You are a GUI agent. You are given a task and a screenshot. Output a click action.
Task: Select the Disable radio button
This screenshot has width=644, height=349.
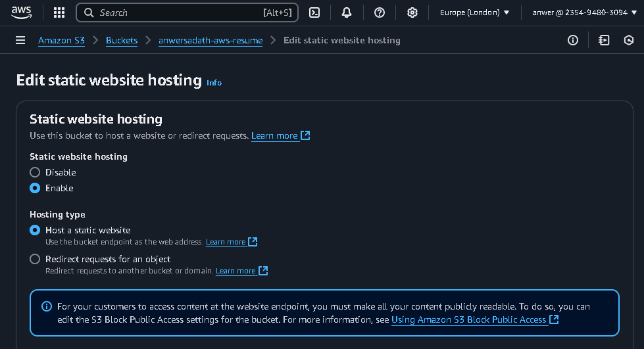[35, 172]
